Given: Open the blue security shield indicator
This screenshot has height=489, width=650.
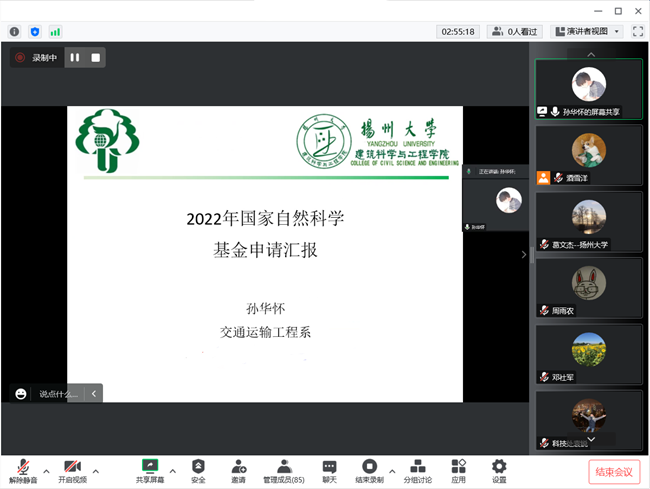Looking at the screenshot, I should tap(35, 32).
